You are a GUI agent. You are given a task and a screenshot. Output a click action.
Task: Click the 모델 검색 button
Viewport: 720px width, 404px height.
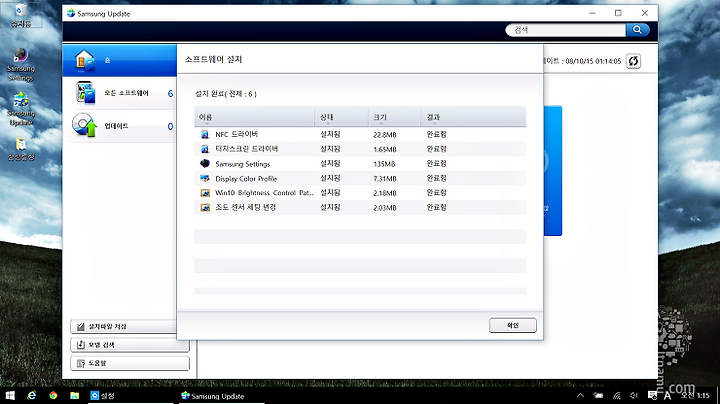[130, 345]
